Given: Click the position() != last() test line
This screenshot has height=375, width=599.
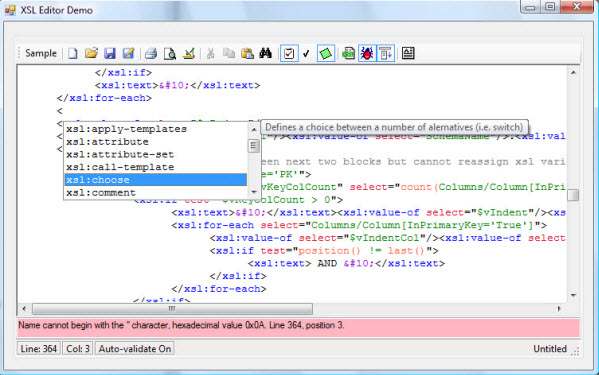Looking at the screenshot, I should [324, 251].
